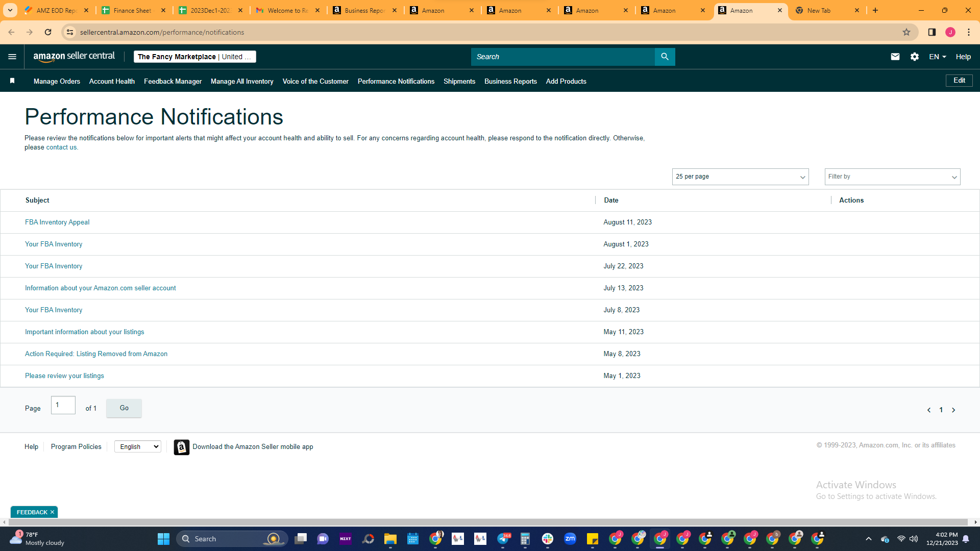Open the settings gear icon
Image resolution: width=980 pixels, height=551 pixels.
[x=915, y=57]
